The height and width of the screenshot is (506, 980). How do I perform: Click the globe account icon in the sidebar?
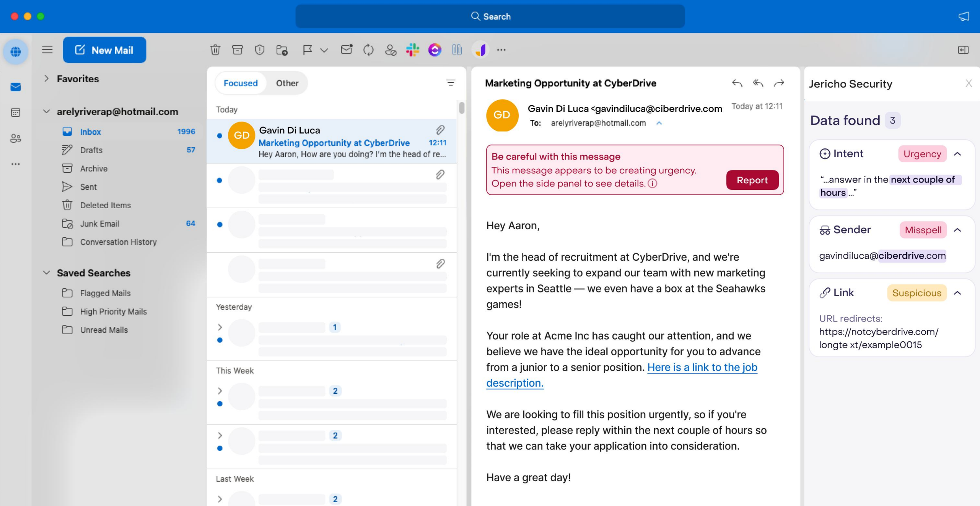[16, 51]
